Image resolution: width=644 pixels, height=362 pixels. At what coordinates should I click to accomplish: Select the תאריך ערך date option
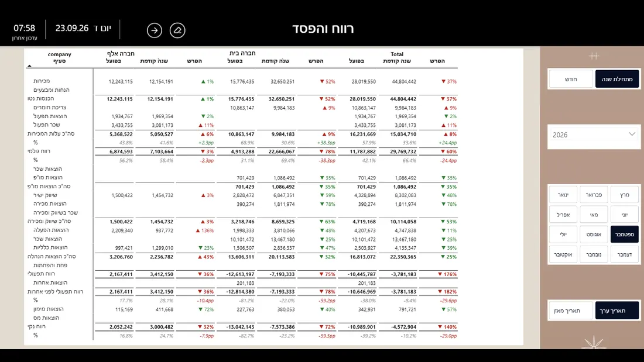pos(617,311)
